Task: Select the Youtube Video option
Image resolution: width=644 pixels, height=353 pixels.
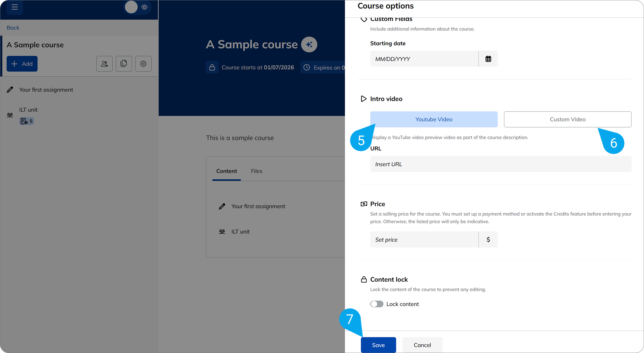Action: tap(434, 119)
